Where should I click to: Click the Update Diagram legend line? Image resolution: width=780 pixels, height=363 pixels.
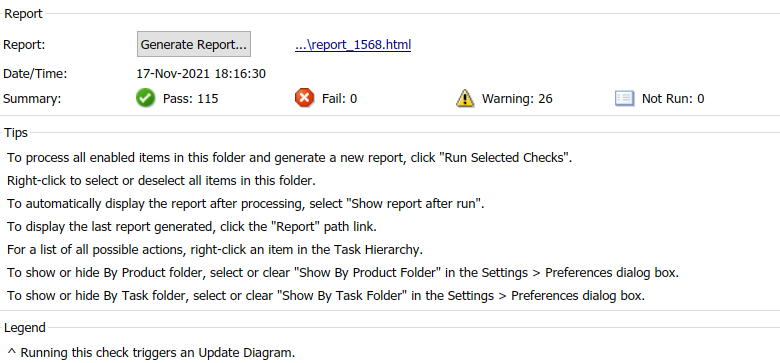click(x=151, y=353)
